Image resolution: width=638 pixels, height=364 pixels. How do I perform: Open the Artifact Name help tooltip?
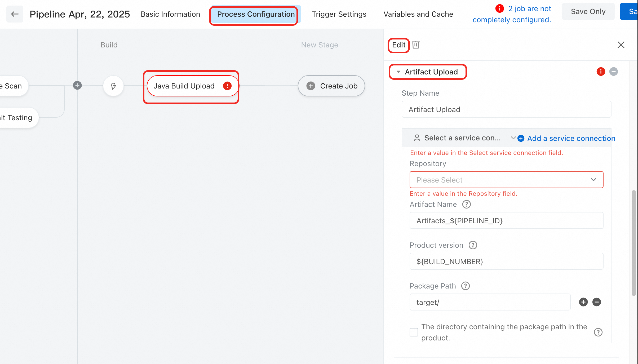click(x=466, y=204)
